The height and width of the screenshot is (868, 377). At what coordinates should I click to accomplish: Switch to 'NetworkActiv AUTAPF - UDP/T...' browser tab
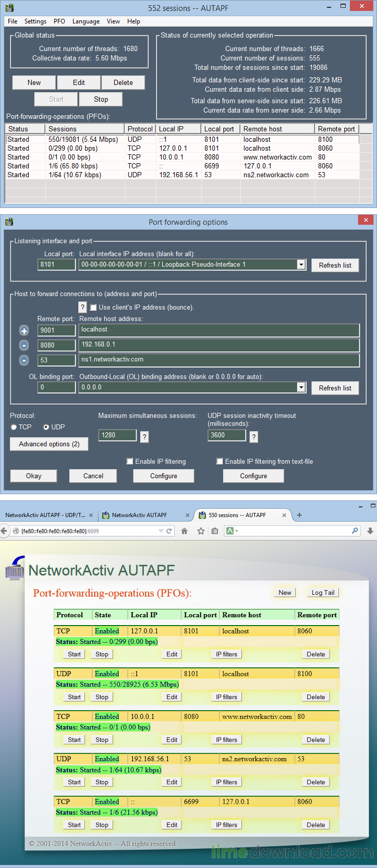pos(45,515)
